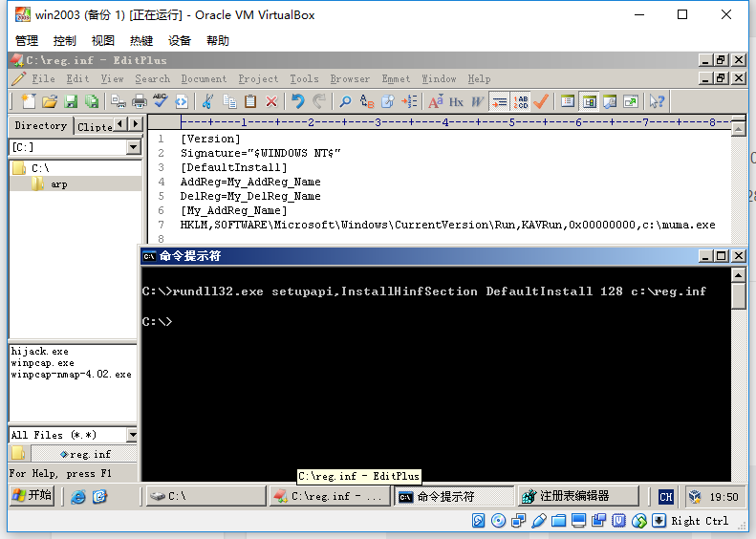Run the ABC spell check tool
Image resolution: width=756 pixels, height=539 pixels.
[160, 101]
